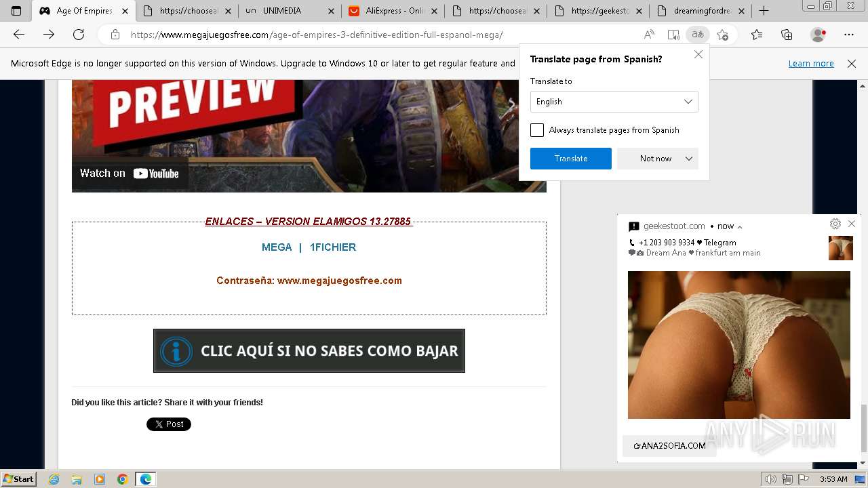Close the Translate page popup
868x488 pixels.
pos(698,54)
